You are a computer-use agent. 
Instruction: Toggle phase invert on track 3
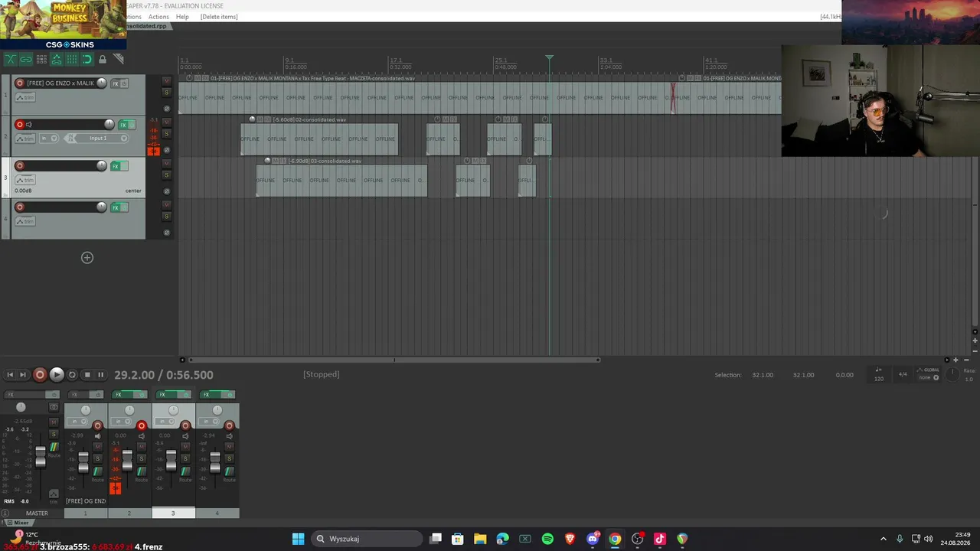pyautogui.click(x=167, y=191)
